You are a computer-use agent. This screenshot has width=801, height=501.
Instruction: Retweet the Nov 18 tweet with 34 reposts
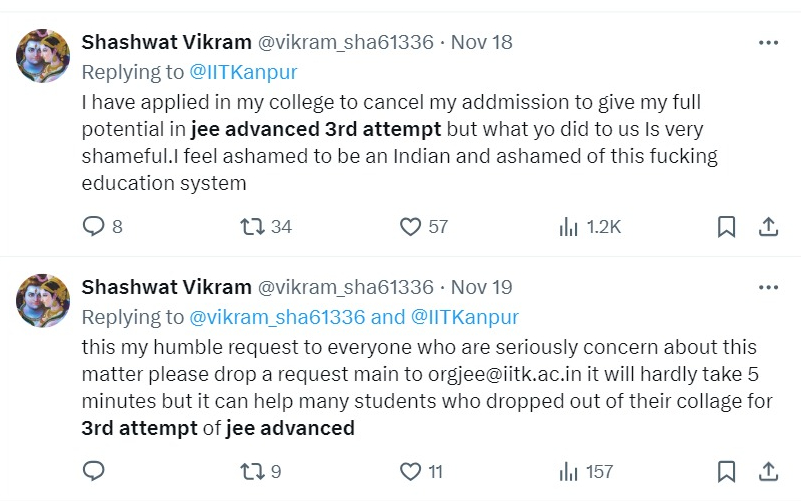click(x=253, y=227)
